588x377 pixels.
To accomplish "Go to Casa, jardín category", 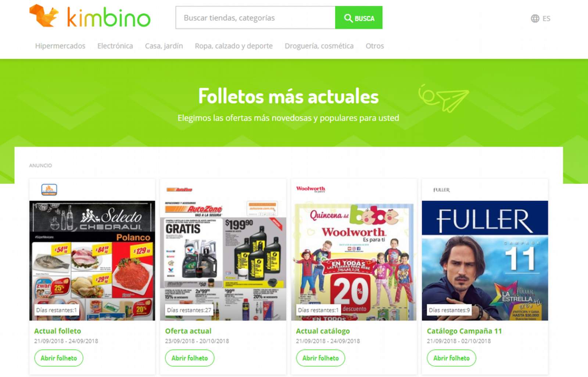I will tap(164, 46).
